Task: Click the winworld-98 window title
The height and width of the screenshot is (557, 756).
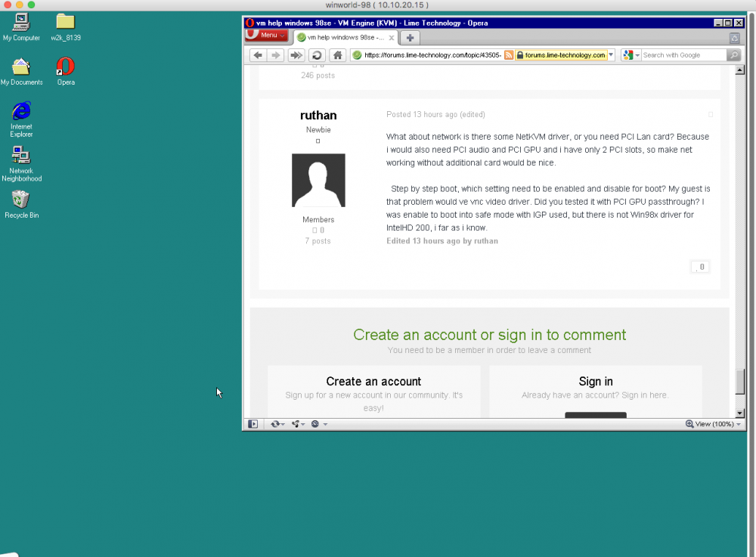Action: coord(377,5)
